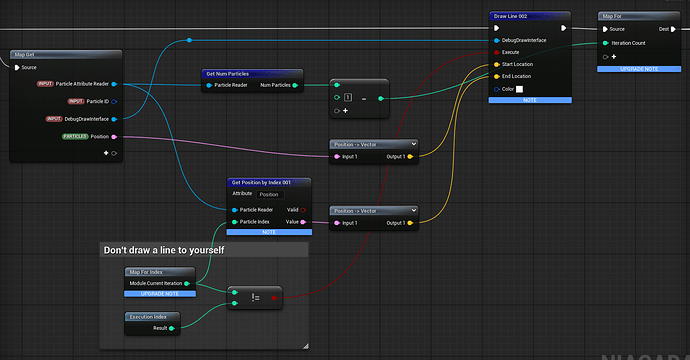The image size is (690, 360).
Task: Click the Map For Dest output pin
Action: [x=673, y=29]
